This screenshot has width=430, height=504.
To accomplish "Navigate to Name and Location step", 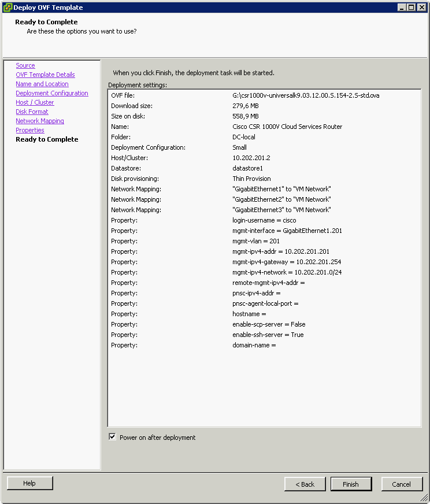I will pyautogui.click(x=42, y=84).
